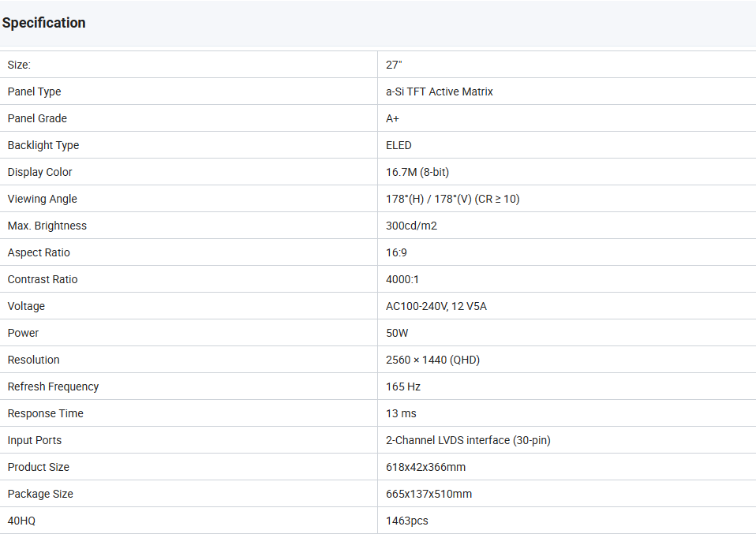
Task: Click the 16.7M (8-bit) display color value
Action: pyautogui.click(x=417, y=172)
